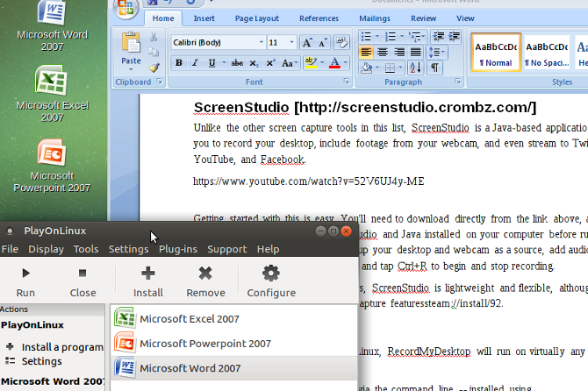
Task: Click Install a program link
Action: pyautogui.click(x=54, y=346)
